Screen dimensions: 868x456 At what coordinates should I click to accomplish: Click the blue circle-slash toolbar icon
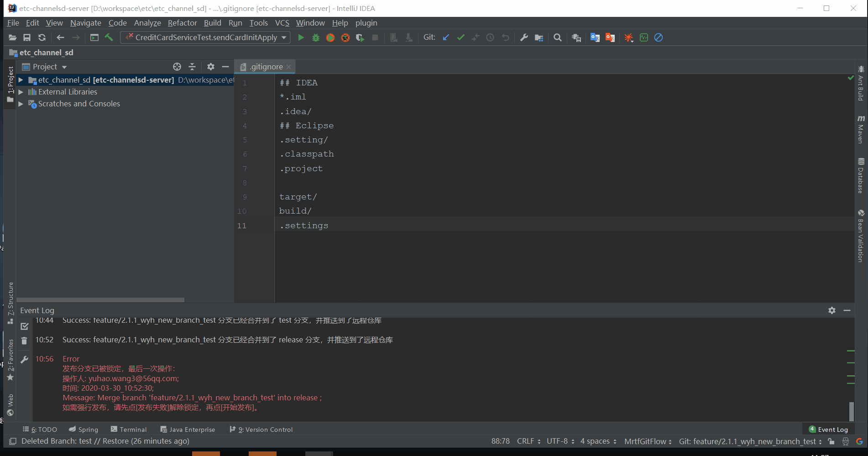coord(659,37)
